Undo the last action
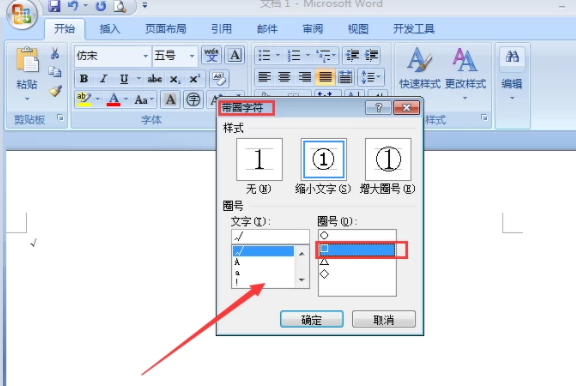Screen dimensions: 576x386 click(73, 6)
